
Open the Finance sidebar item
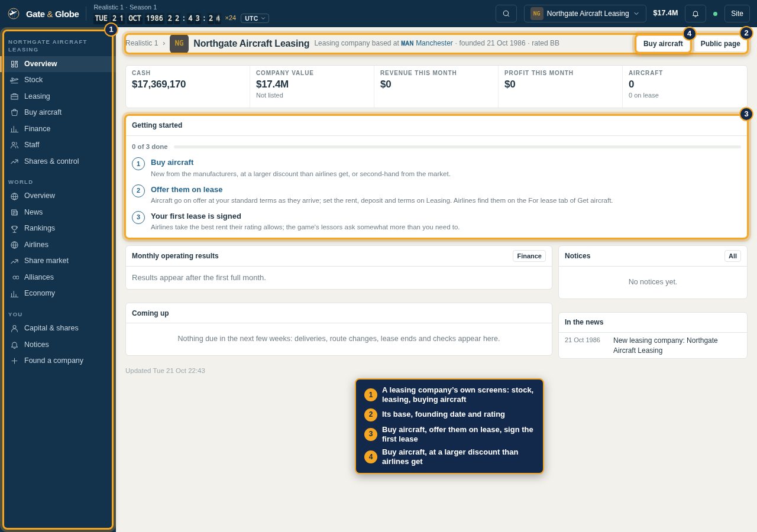tap(58, 129)
